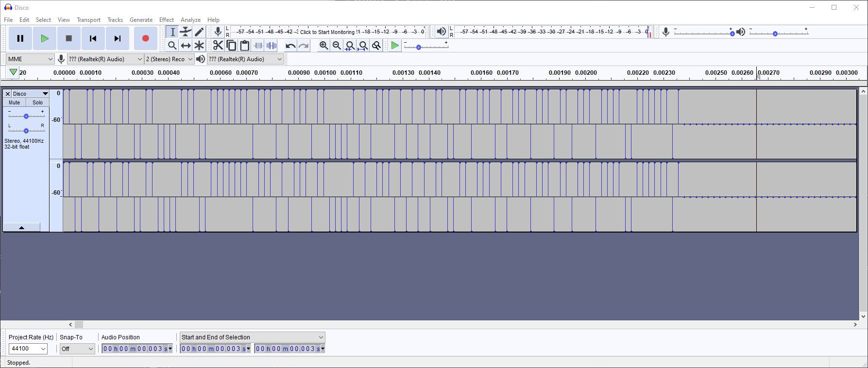Open the MME audio host dropdown
Viewport: 868px width, 368px height.
coord(30,59)
